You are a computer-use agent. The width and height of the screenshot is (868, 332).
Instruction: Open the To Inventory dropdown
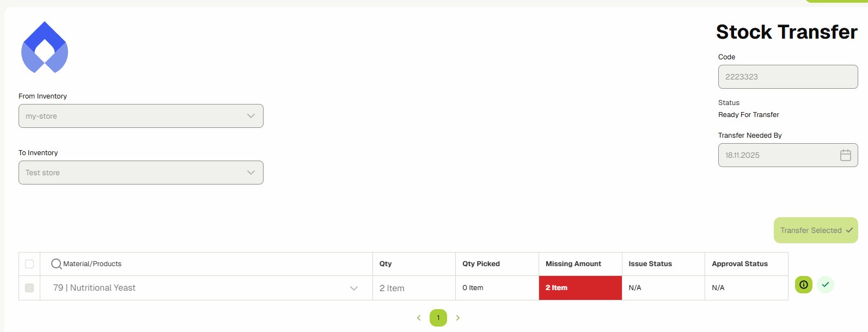coord(140,173)
